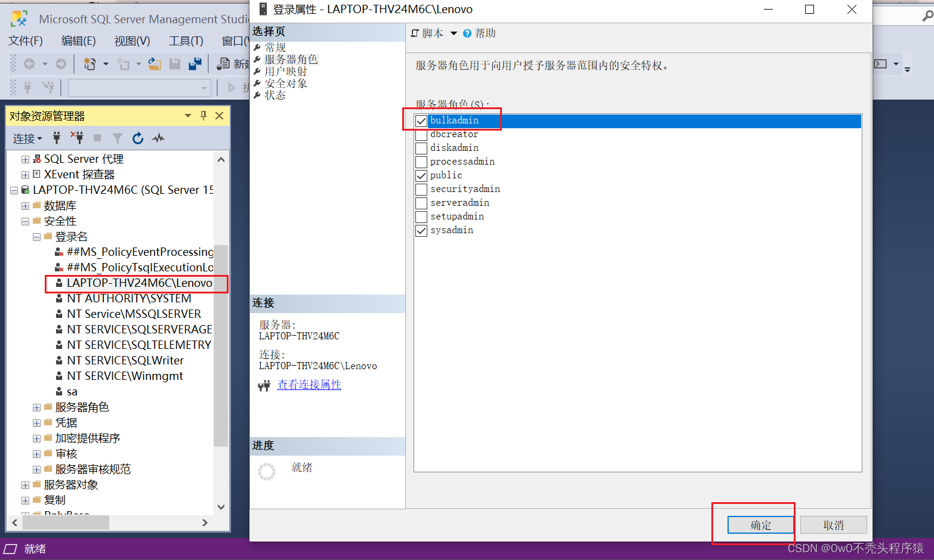
Task: Select the 用户映射 page
Action: [x=286, y=72]
